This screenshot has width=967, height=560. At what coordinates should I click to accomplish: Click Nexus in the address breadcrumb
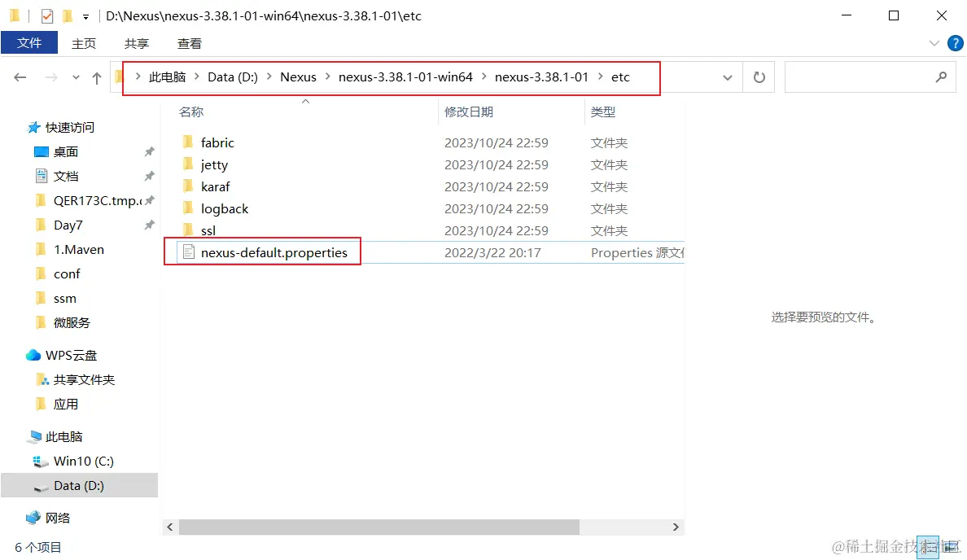click(x=298, y=77)
